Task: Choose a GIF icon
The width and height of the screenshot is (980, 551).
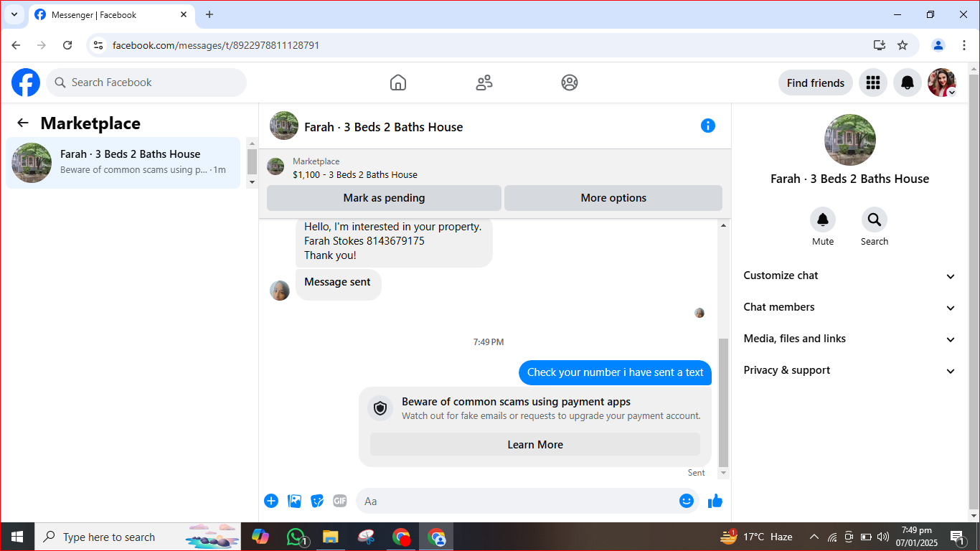Action: (340, 501)
